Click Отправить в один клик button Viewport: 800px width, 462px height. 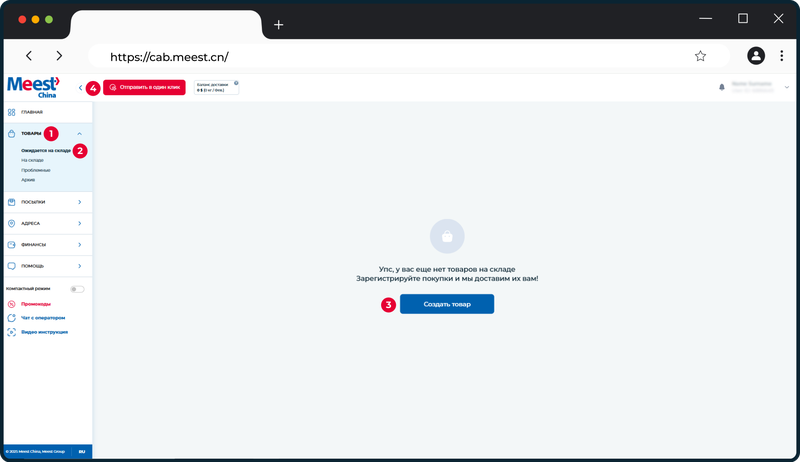(144, 87)
